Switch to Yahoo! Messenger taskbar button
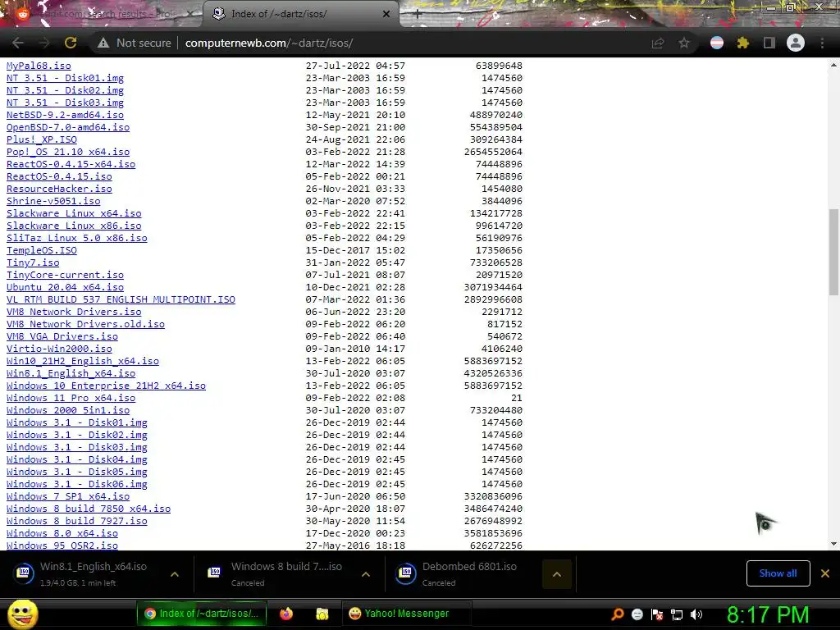This screenshot has height=630, width=840. pos(406,614)
